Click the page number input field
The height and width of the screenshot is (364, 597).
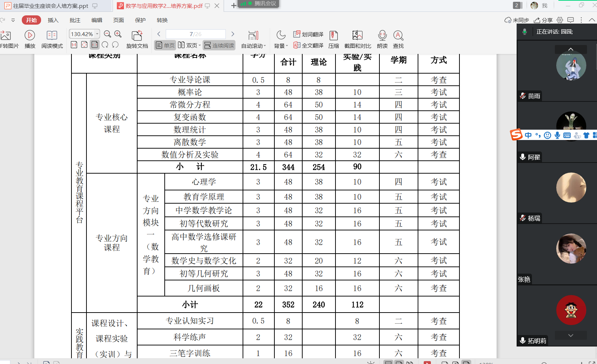point(195,34)
